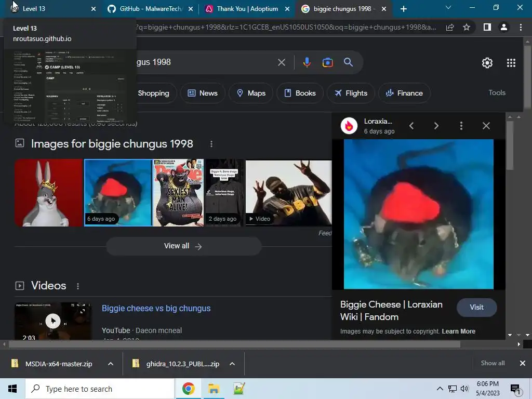Filter results by Shopping

coord(153,93)
